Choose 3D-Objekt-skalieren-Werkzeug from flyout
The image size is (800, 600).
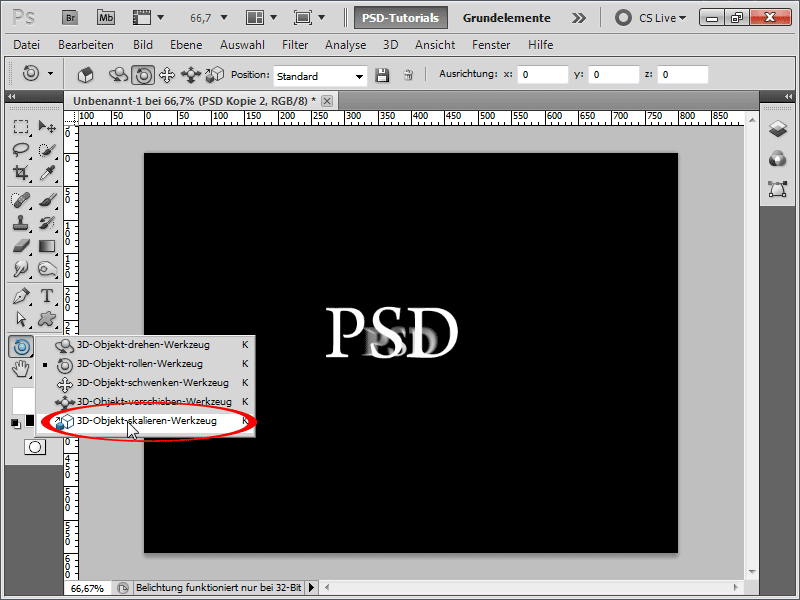click(145, 421)
